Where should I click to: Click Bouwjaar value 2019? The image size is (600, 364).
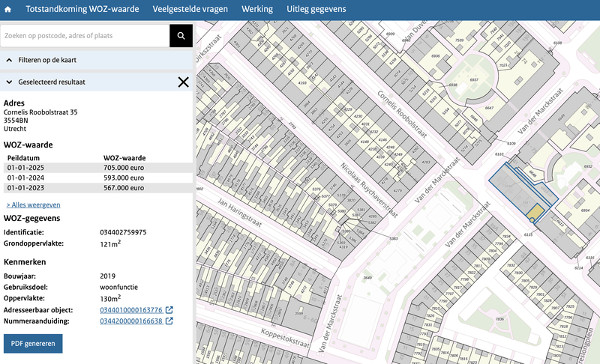pos(107,276)
